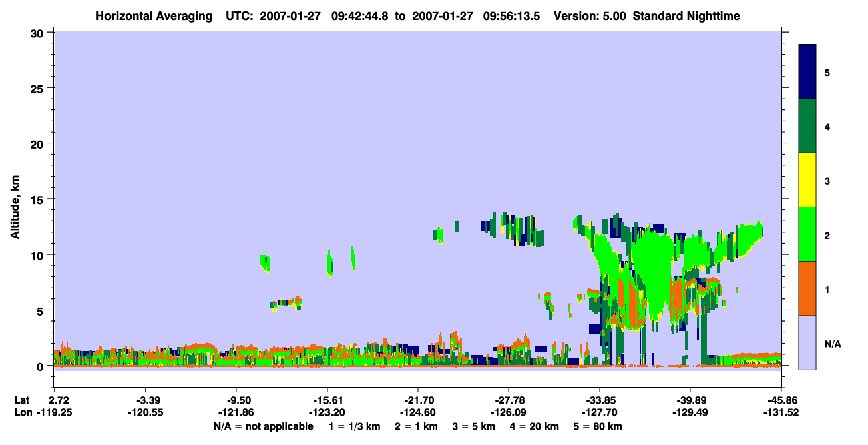Click 'Version: 5.00' in the title
Image resolution: width=868 pixels, height=445 pixels.
[x=589, y=16]
